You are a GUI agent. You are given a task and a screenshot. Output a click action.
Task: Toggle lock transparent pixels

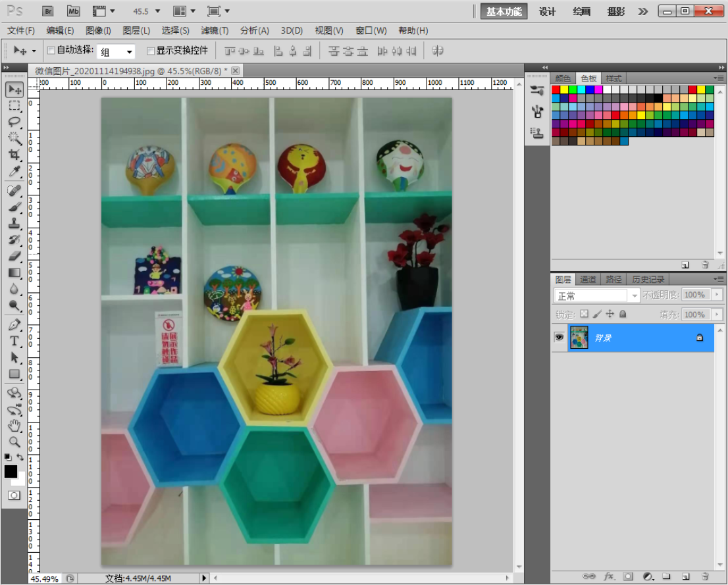(584, 314)
